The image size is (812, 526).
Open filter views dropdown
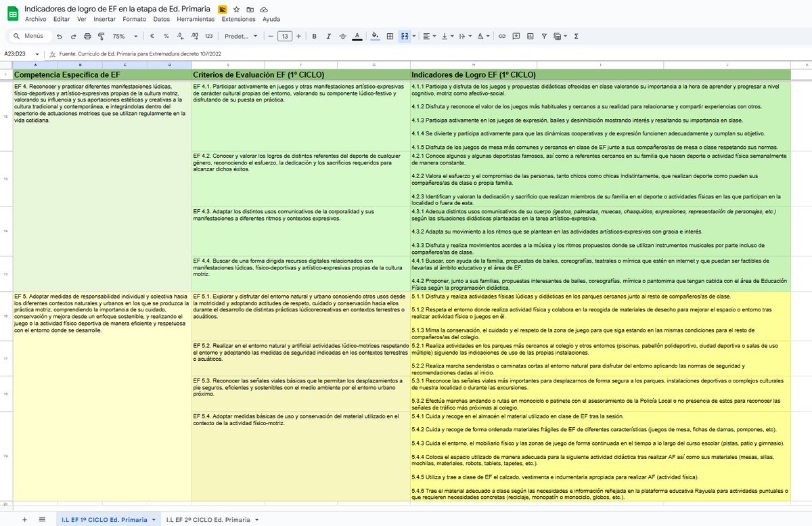(562, 36)
